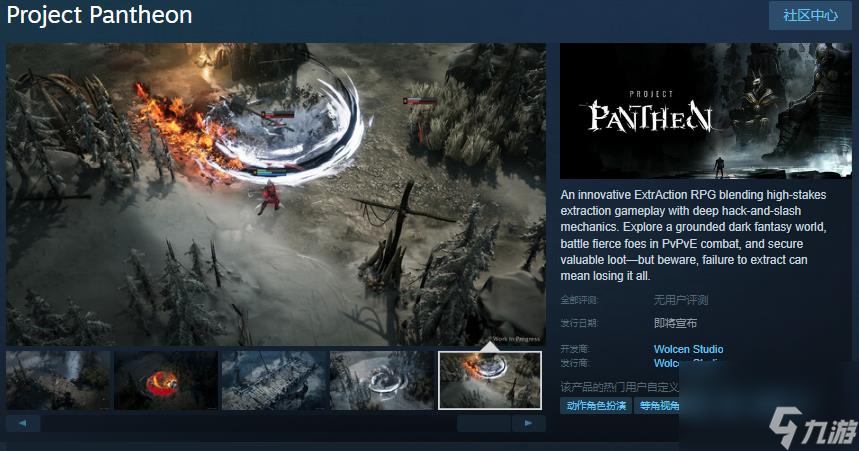Click the left arrow of thumbnail strip
The width and height of the screenshot is (859, 451).
click(23, 423)
